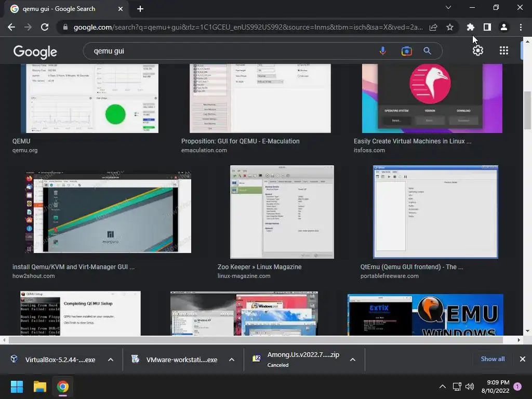Click the canceled Among.Us zip download

coord(297,360)
